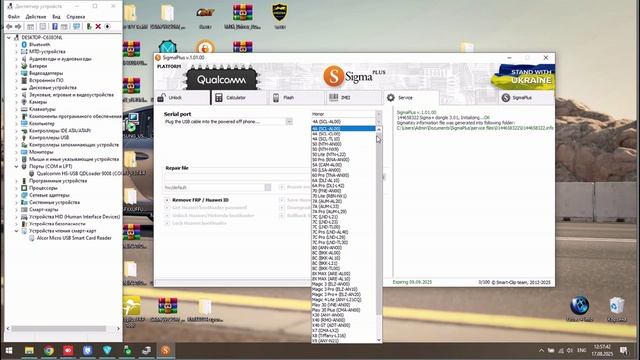The height and width of the screenshot is (360, 640).
Task: Click model list scroll up arrow
Action: click(x=379, y=129)
